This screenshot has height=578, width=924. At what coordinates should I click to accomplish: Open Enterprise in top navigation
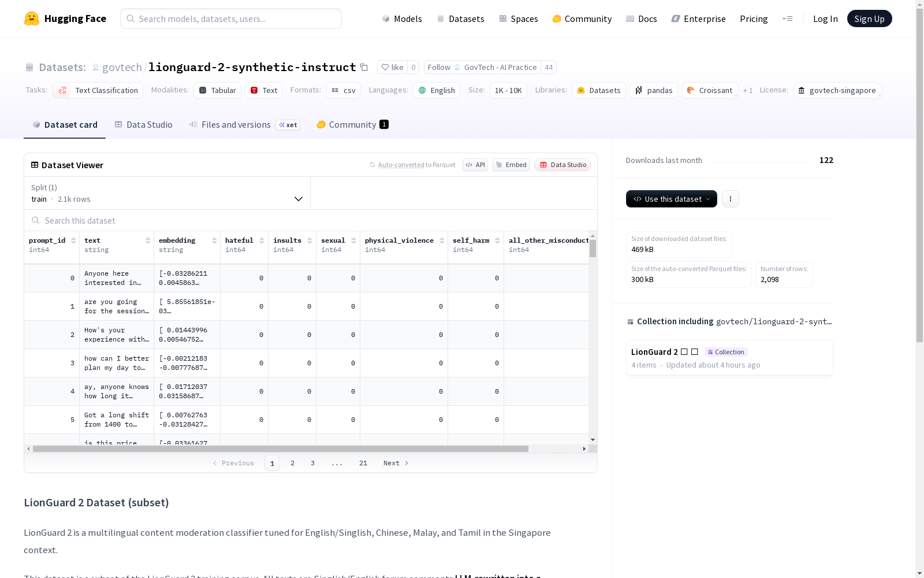click(699, 18)
